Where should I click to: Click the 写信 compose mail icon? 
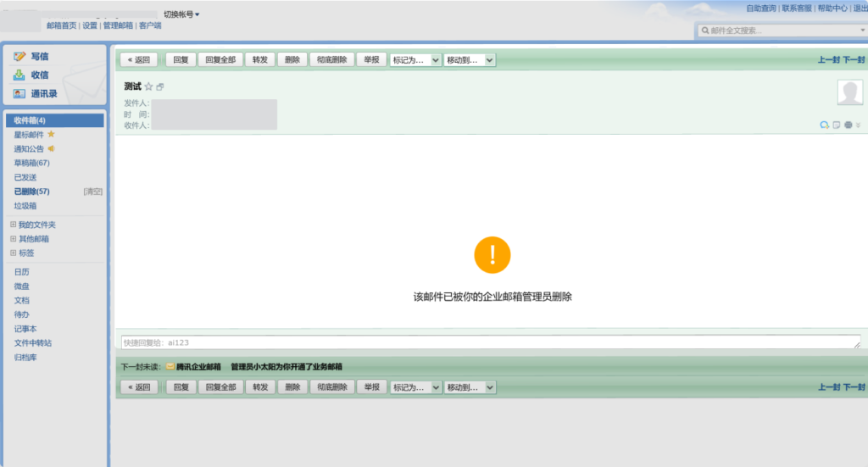pos(19,57)
